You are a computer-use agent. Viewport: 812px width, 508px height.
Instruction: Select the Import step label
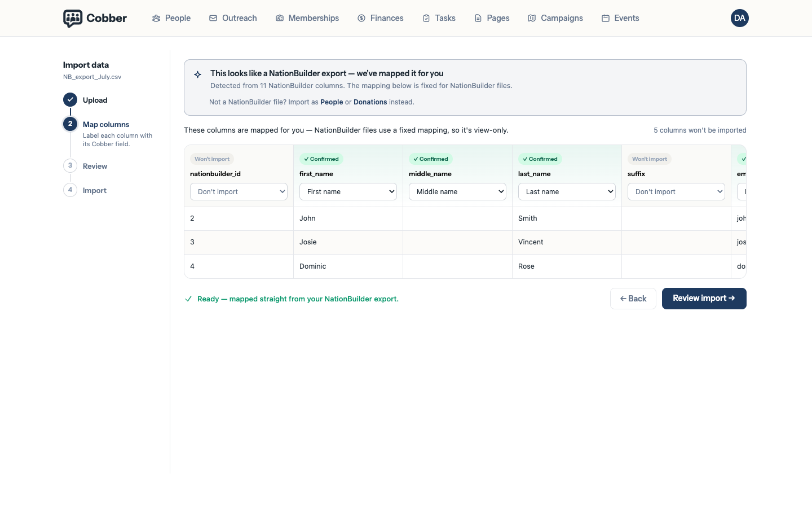(95, 190)
